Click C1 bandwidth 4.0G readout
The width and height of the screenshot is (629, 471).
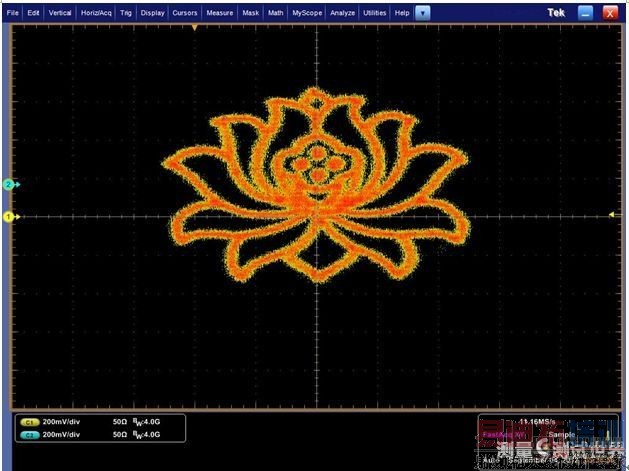(146, 422)
